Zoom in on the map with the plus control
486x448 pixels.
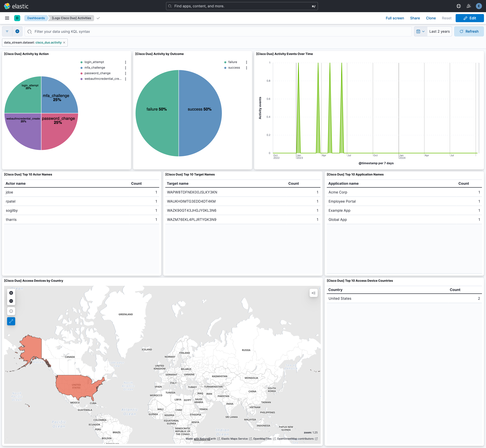pyautogui.click(x=11, y=293)
